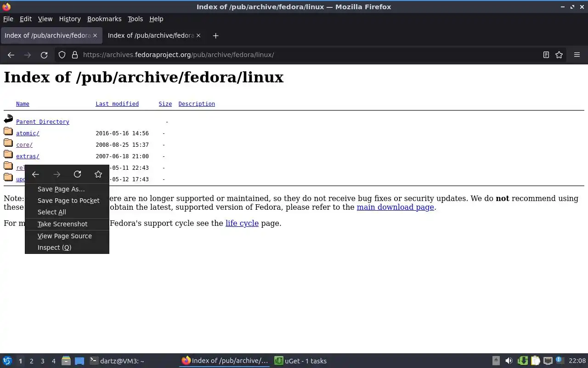
Task: Open the clipboard manager tray icon
Action: click(535, 361)
